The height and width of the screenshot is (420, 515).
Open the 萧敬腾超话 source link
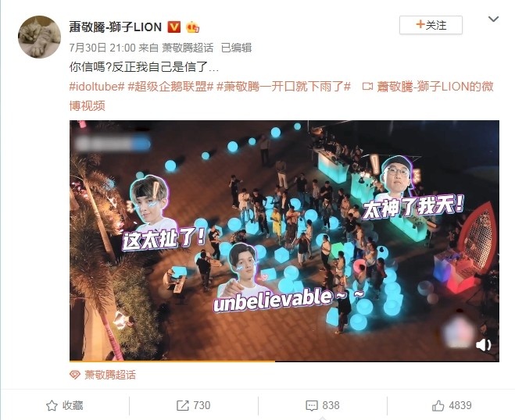click(188, 48)
